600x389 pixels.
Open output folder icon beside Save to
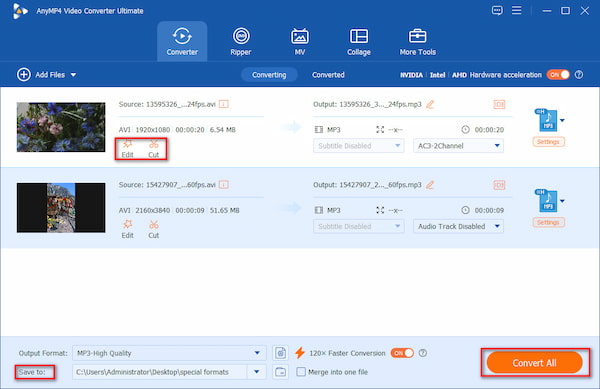click(x=280, y=372)
